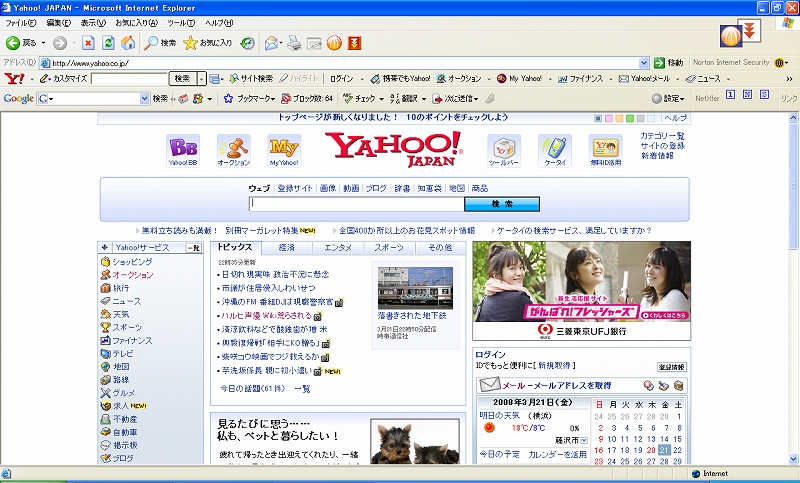Switch to the スポーツ news tab
Viewport: 800px width, 483px height.
click(x=389, y=248)
